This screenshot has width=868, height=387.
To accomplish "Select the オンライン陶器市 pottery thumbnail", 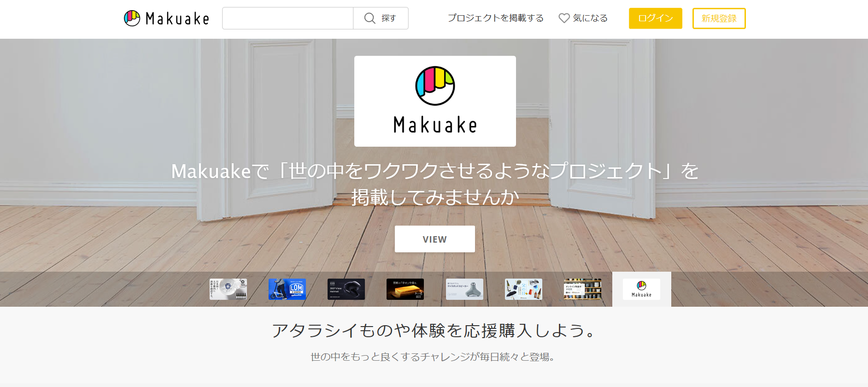I will [582, 289].
